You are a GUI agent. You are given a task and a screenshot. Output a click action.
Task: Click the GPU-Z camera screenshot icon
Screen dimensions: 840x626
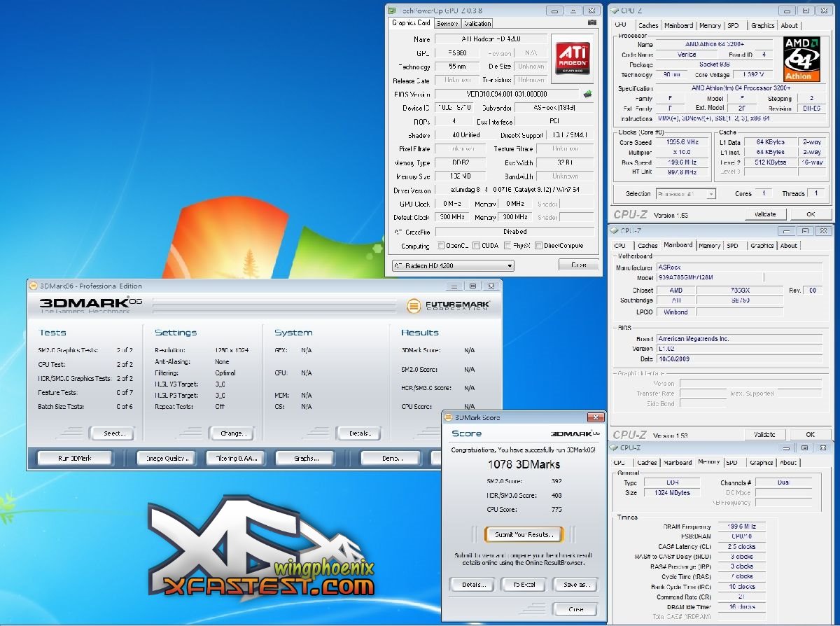coord(592,23)
